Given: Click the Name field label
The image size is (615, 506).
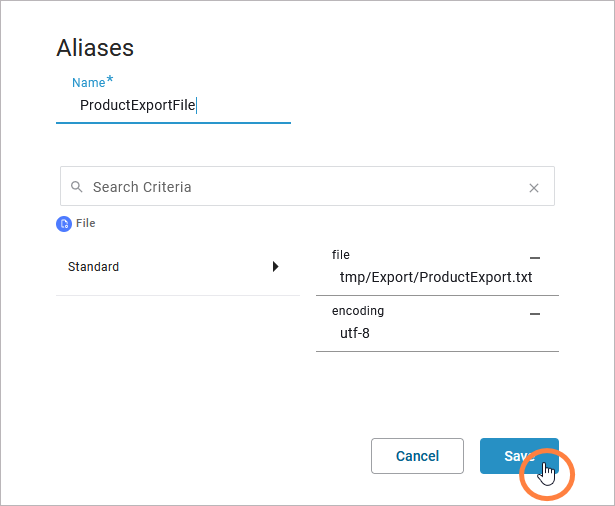Looking at the screenshot, I should [x=88, y=83].
